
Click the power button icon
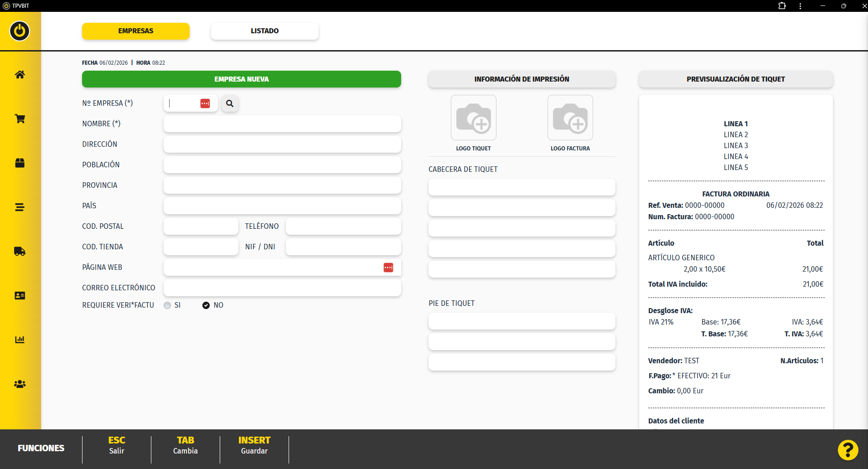[x=20, y=31]
